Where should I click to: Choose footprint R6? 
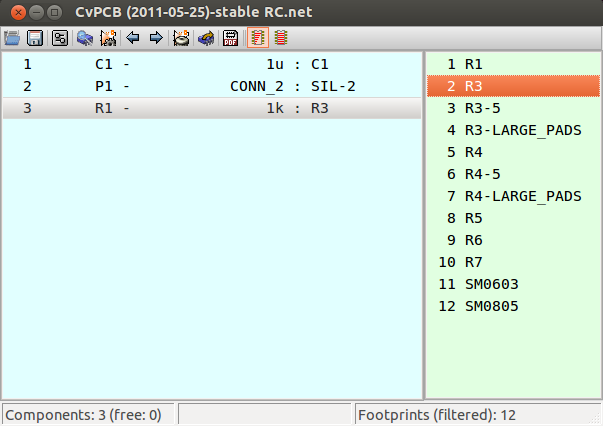[513, 240]
